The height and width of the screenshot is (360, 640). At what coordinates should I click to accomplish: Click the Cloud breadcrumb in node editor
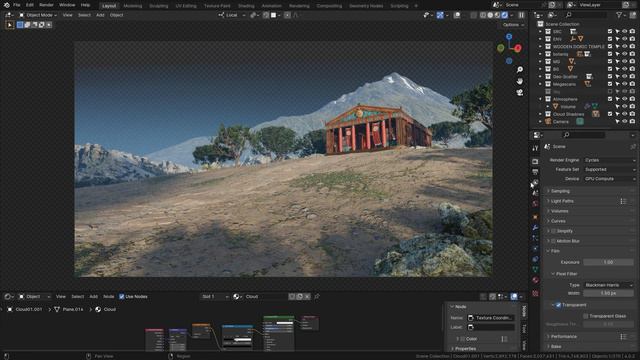106,309
